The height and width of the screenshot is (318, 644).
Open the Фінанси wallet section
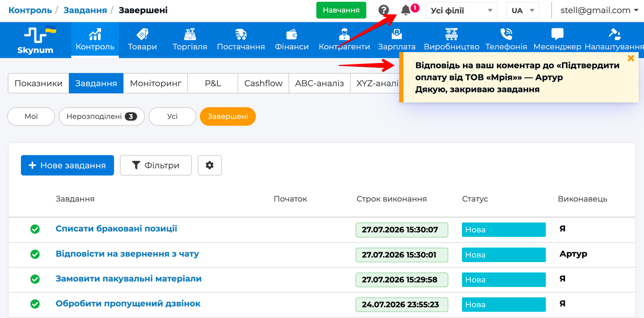click(x=292, y=40)
